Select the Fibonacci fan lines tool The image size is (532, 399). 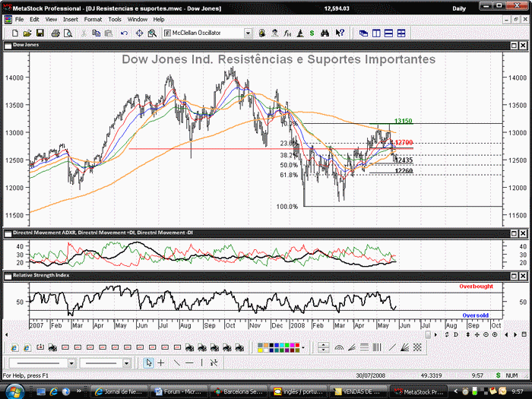[351, 347]
